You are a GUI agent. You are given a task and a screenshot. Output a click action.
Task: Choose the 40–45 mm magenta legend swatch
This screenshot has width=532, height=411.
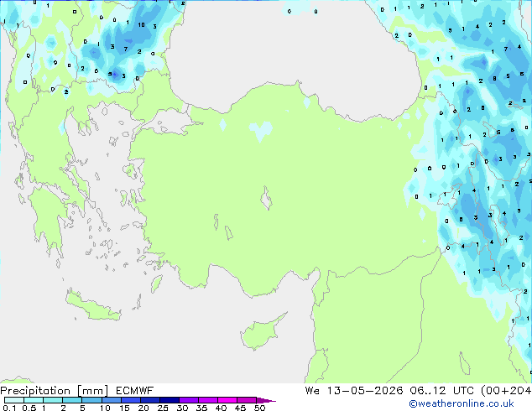pos(227,400)
